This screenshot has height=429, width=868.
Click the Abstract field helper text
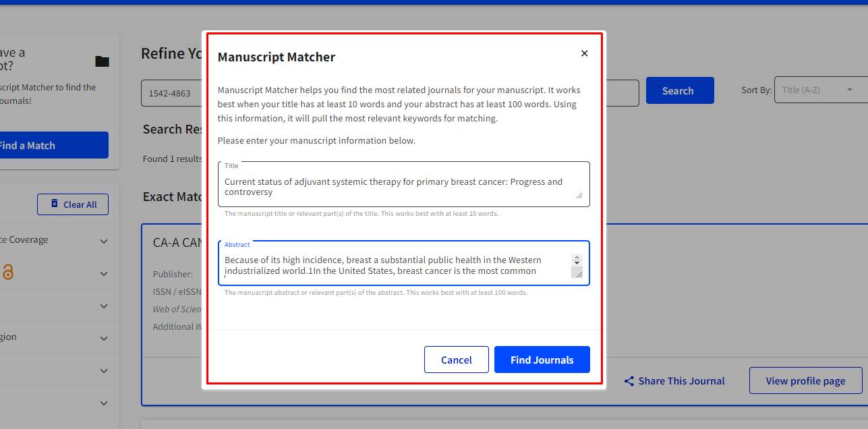[x=376, y=293]
